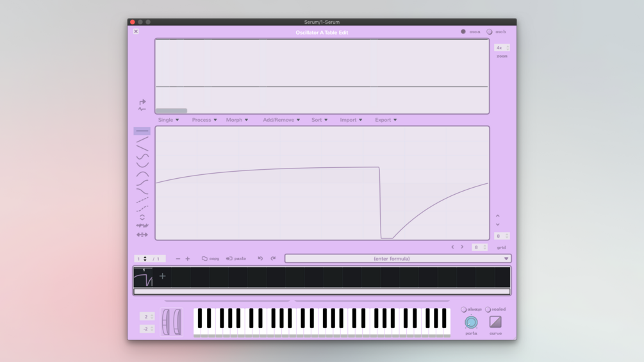Viewport: 644px width, 362px height.
Task: Shift waveform up with up chevron
Action: [x=498, y=215]
